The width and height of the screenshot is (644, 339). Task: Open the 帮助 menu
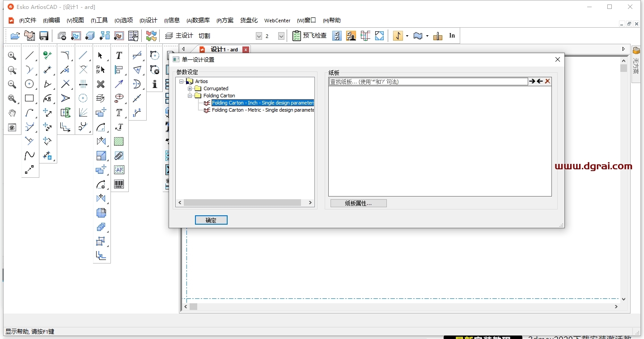pos(332,21)
